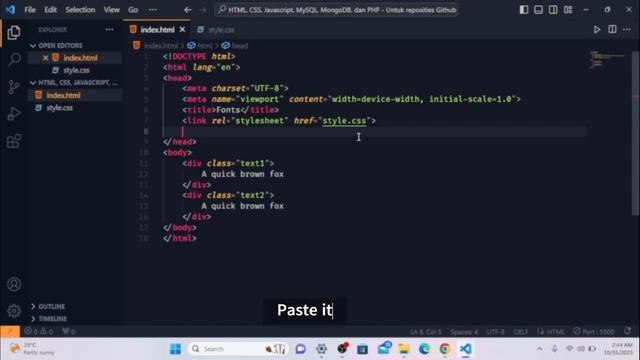Open the Run and Debug view
The width and height of the screenshot is (640, 360).
[x=13, y=114]
